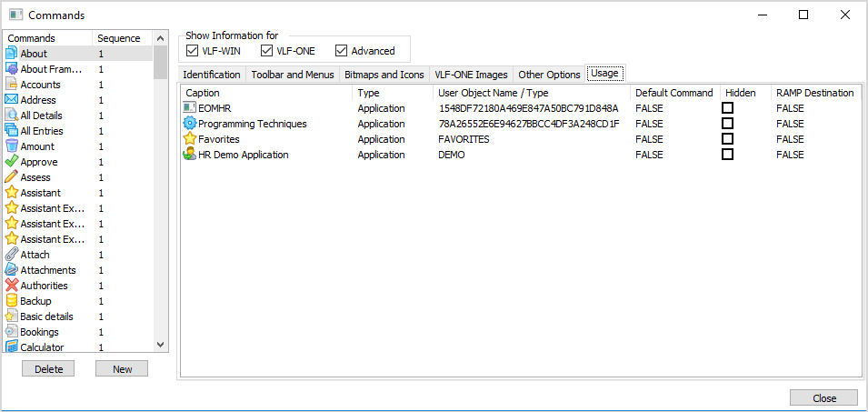Viewport: 868px width, 412px height.
Task: Tick the Hidden checkbox for EOMHR
Action: pos(727,108)
